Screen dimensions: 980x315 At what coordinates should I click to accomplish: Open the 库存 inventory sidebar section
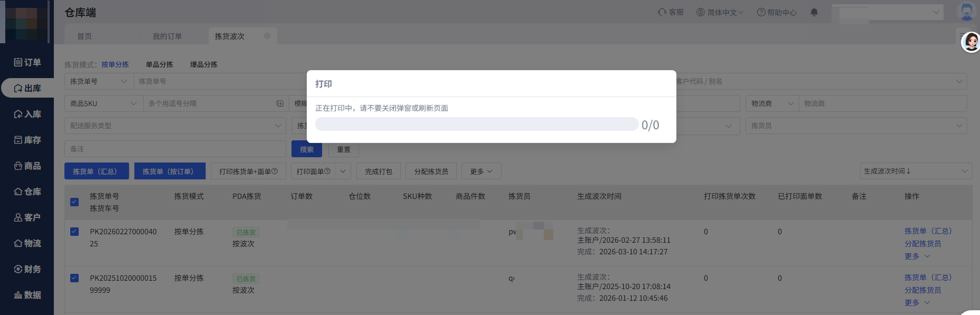click(x=27, y=140)
